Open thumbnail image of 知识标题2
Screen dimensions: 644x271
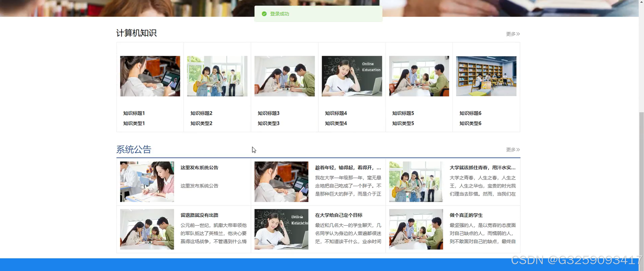(217, 76)
